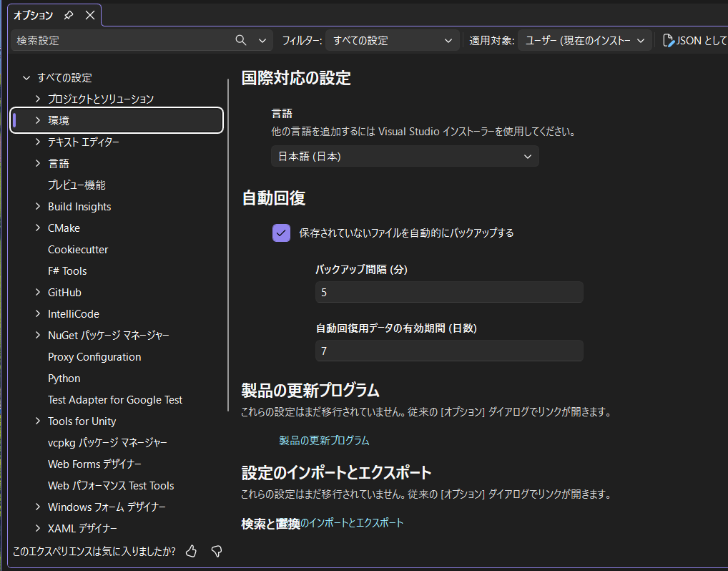Viewport: 728px width, 571px height.
Task: Select vcpkg パッケージ マネージャー item
Action: 107,443
